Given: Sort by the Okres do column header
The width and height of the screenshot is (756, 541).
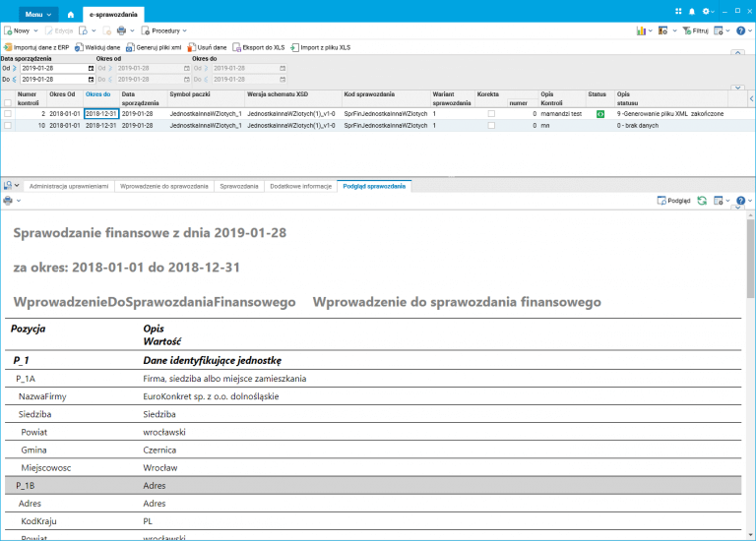Looking at the screenshot, I should coord(101,98).
